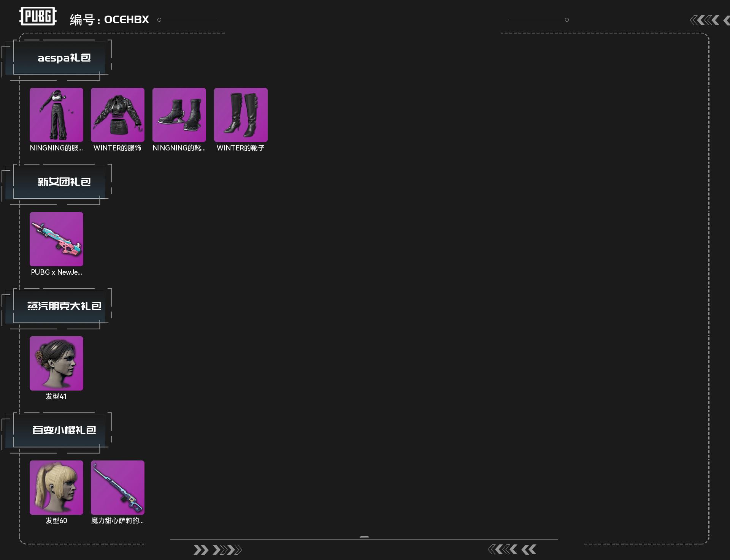Click the bottom-right backward chevron arrows
The width and height of the screenshot is (730, 560).
512,549
